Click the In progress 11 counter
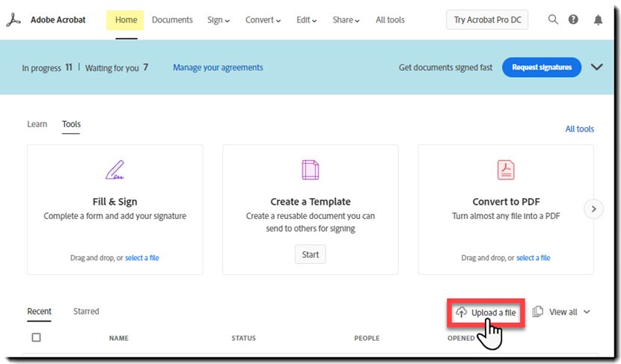The height and width of the screenshot is (364, 621). [47, 68]
